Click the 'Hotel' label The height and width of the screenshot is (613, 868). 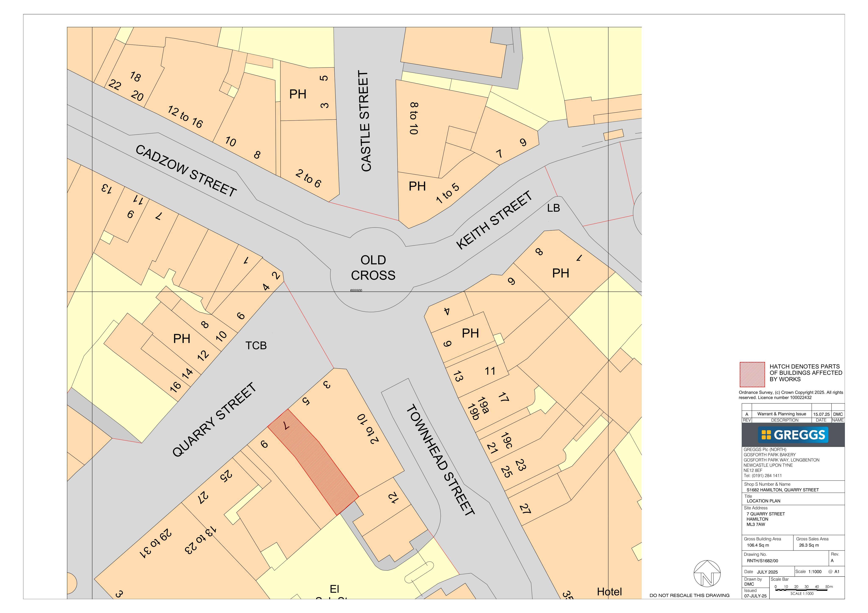[x=609, y=592]
